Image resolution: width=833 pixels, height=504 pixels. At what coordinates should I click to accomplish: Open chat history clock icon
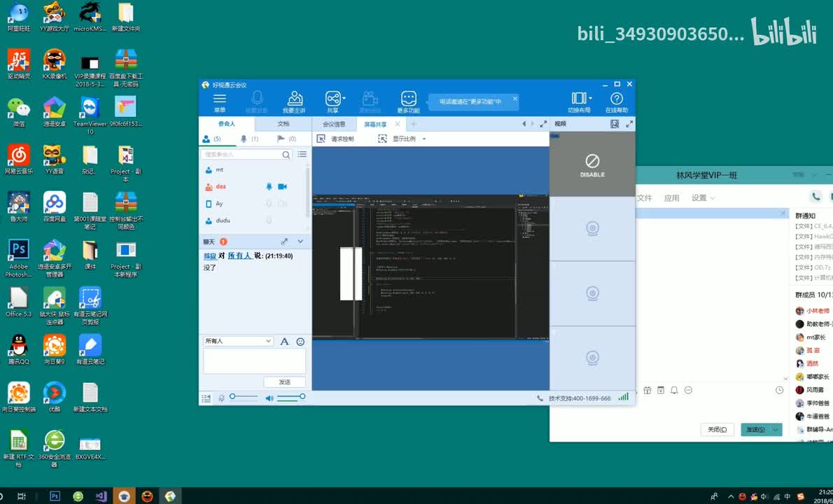tap(779, 391)
